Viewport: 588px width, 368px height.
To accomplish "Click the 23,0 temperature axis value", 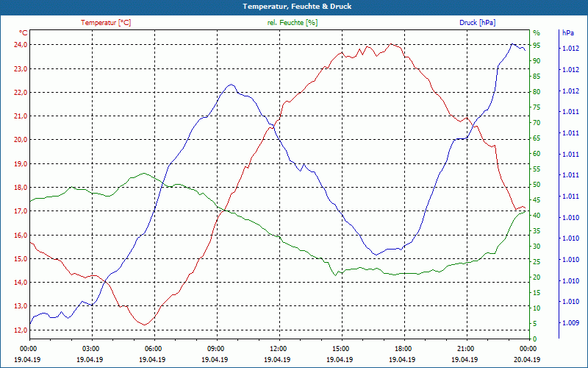I will pos(21,68).
